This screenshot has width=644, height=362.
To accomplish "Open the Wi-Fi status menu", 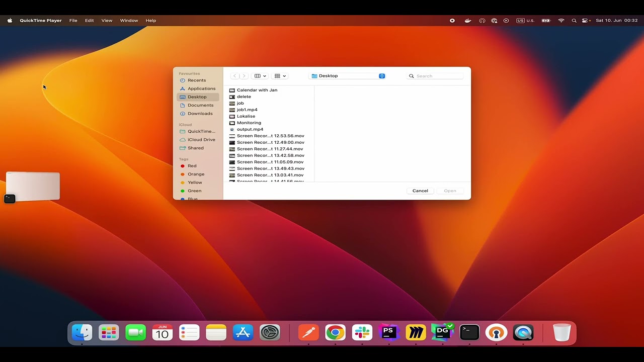I will (561, 21).
